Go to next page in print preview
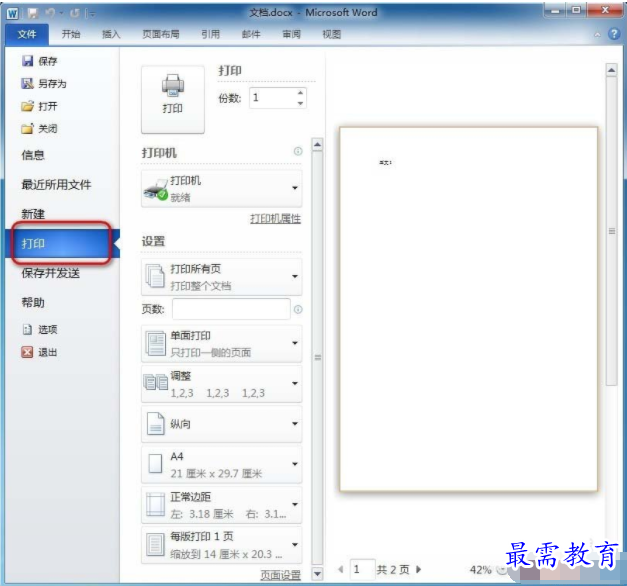This screenshot has width=627, height=586. pyautogui.click(x=419, y=569)
